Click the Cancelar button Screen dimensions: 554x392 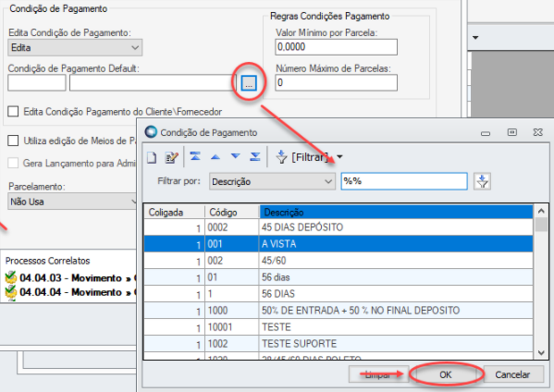coord(512,374)
